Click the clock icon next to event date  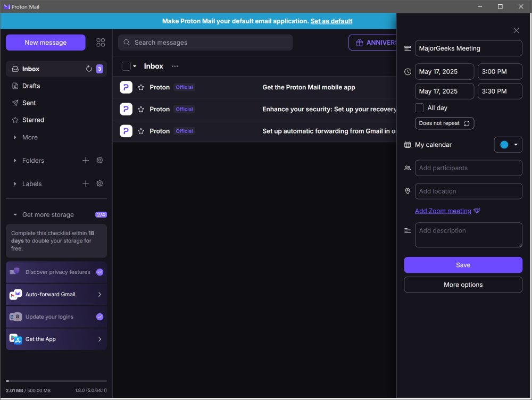point(408,72)
